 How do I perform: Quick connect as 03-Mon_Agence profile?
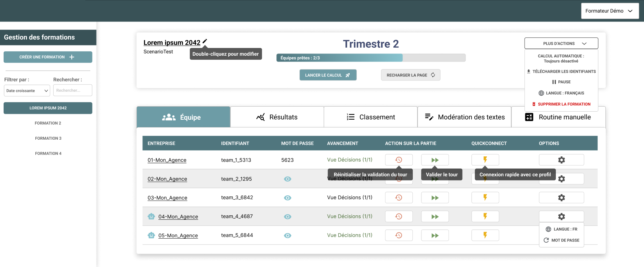[485, 198]
